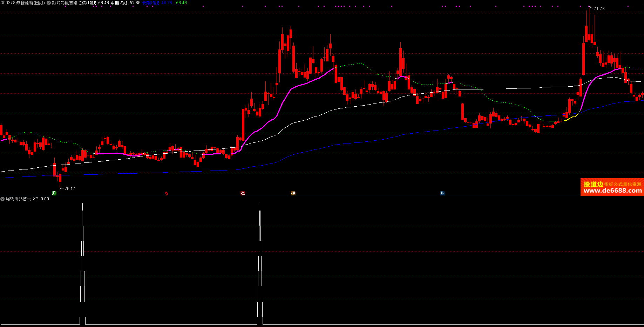The height and width of the screenshot is (327, 644).
Task: Open the www.de6688.com watermark link
Action: click(x=612, y=191)
